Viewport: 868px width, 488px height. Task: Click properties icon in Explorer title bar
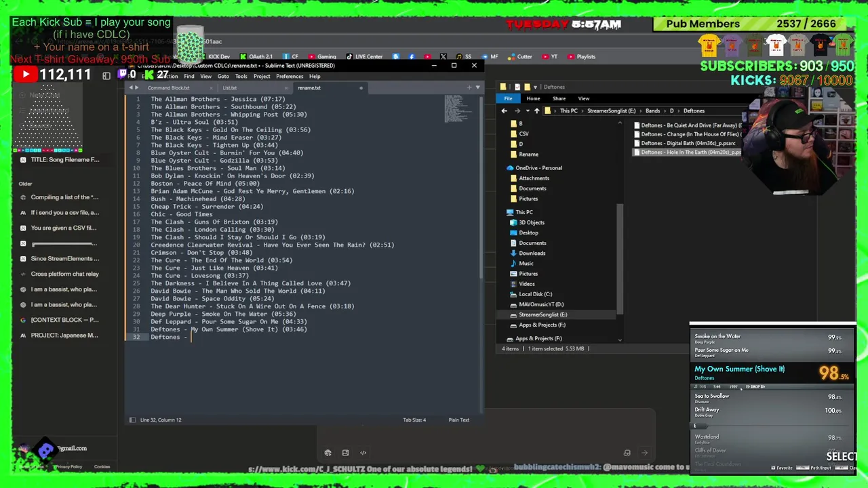517,87
